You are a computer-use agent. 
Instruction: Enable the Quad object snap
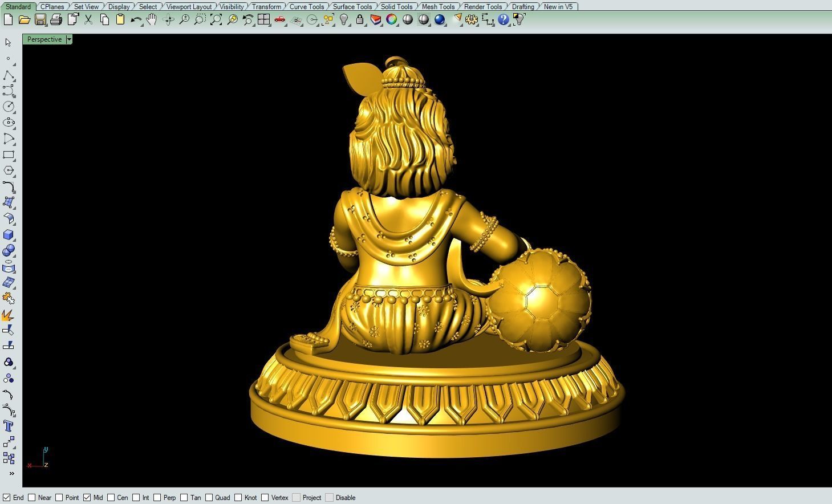pyautogui.click(x=209, y=498)
